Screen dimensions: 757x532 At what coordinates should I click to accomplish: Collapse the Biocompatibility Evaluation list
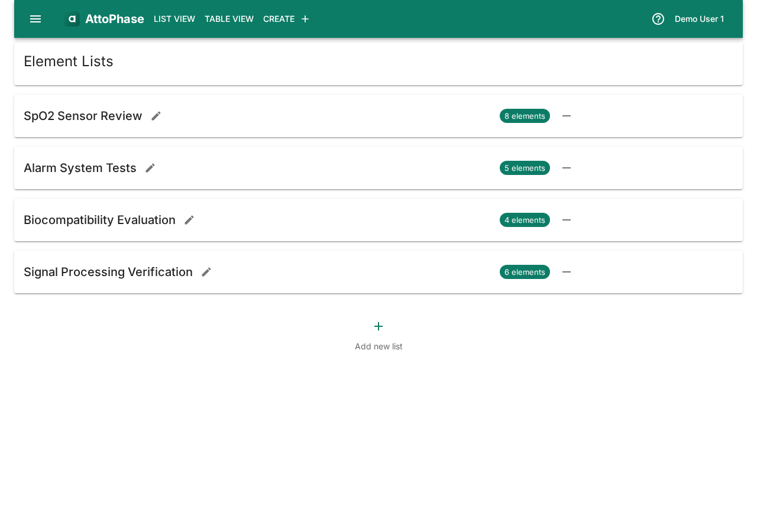click(x=566, y=220)
